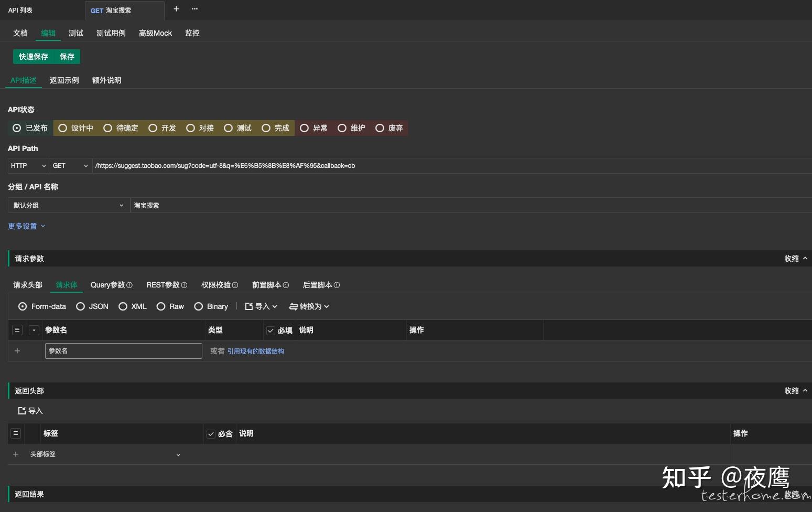Open the 请求体 tab
812x512 pixels.
tap(67, 285)
